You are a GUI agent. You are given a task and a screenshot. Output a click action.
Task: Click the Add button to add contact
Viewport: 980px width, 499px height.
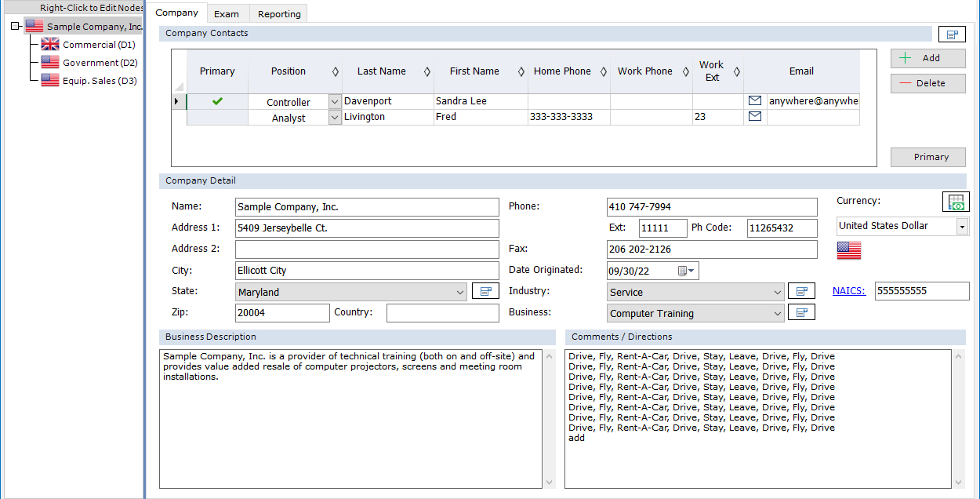tap(927, 57)
